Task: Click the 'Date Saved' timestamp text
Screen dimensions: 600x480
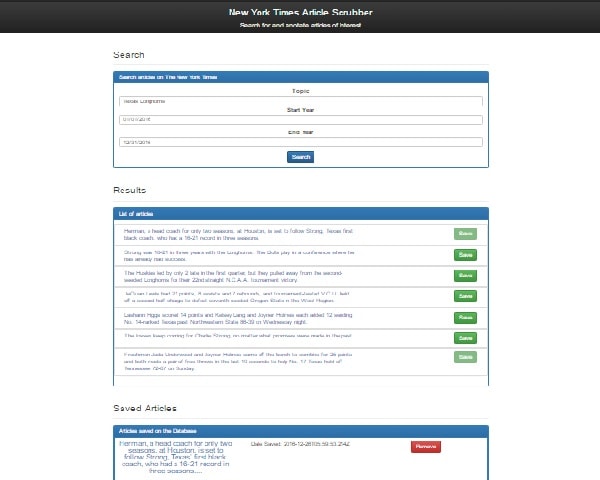Action: [300, 444]
